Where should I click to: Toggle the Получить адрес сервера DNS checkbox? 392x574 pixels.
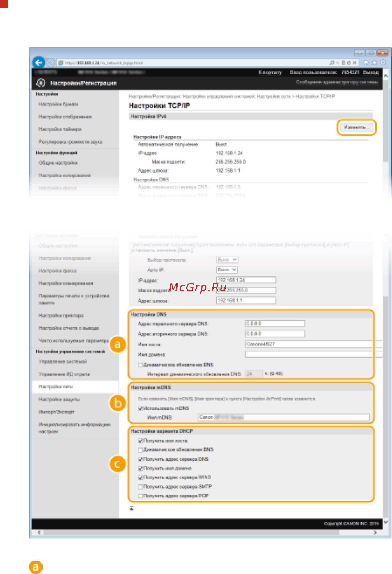click(x=141, y=459)
